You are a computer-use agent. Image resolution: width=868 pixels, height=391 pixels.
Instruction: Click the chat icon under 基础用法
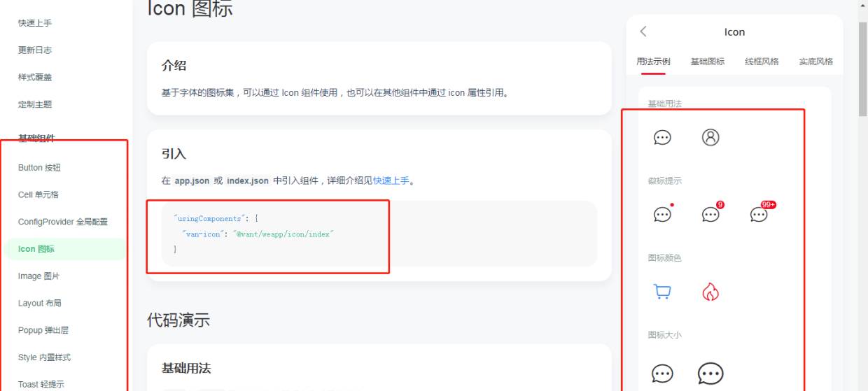(662, 138)
